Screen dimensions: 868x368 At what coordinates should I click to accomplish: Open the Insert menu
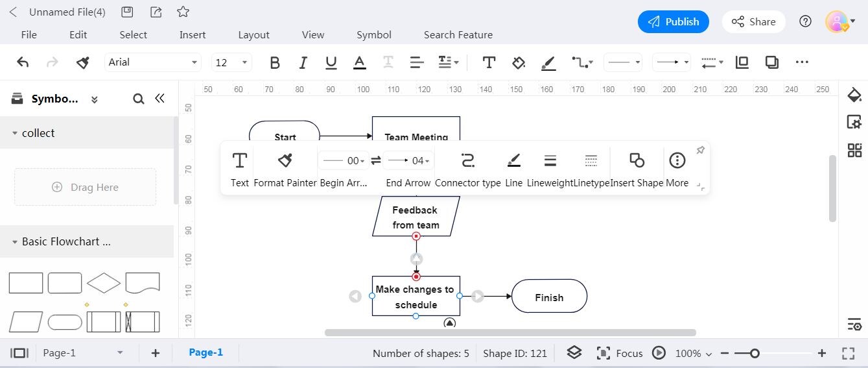click(x=193, y=35)
